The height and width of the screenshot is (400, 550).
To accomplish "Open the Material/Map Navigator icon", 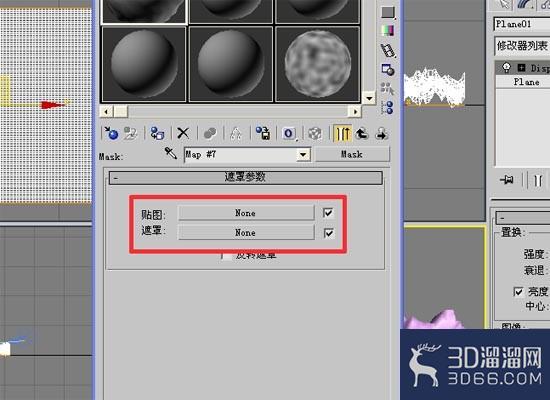I will tap(387, 107).
